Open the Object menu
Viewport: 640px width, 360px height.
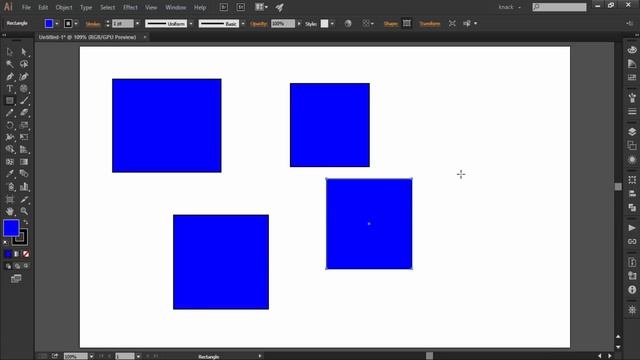coord(64,7)
